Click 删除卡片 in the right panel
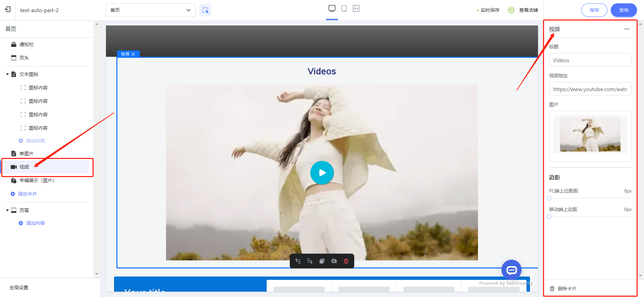This screenshot has height=297, width=644. [563, 289]
